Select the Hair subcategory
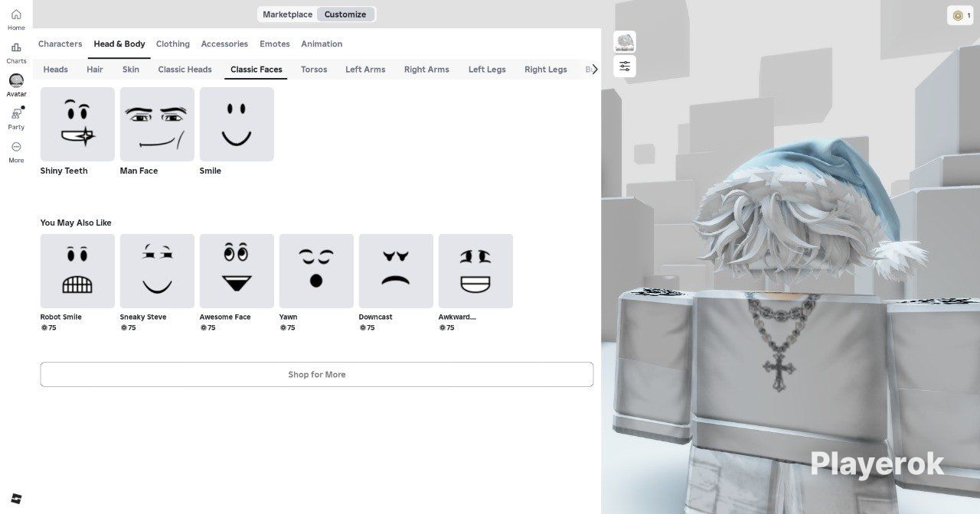Image resolution: width=980 pixels, height=514 pixels. point(95,70)
